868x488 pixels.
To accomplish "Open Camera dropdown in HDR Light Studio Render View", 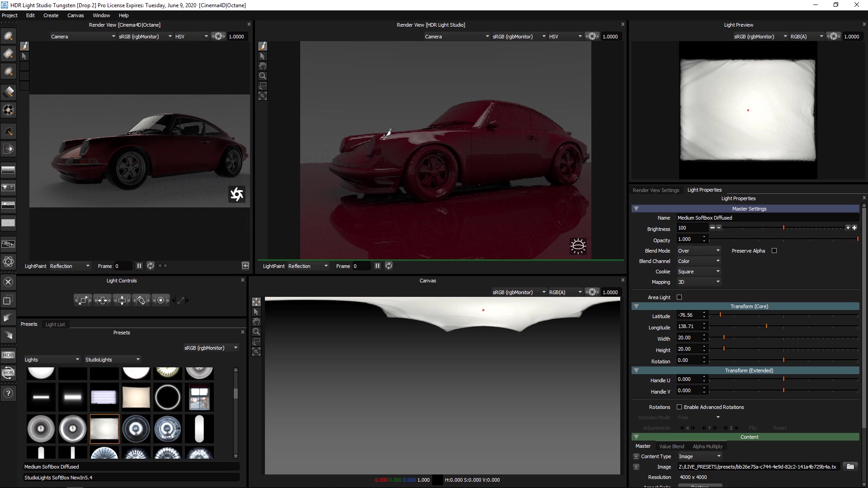I will pos(457,37).
